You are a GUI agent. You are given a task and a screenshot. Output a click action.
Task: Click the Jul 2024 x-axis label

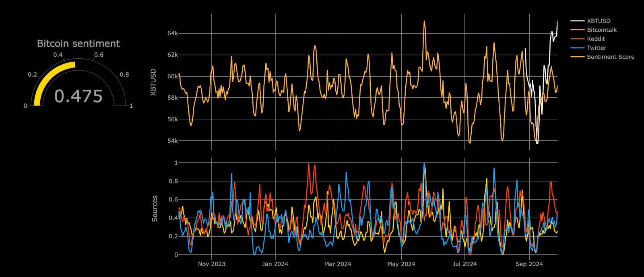[464, 264]
